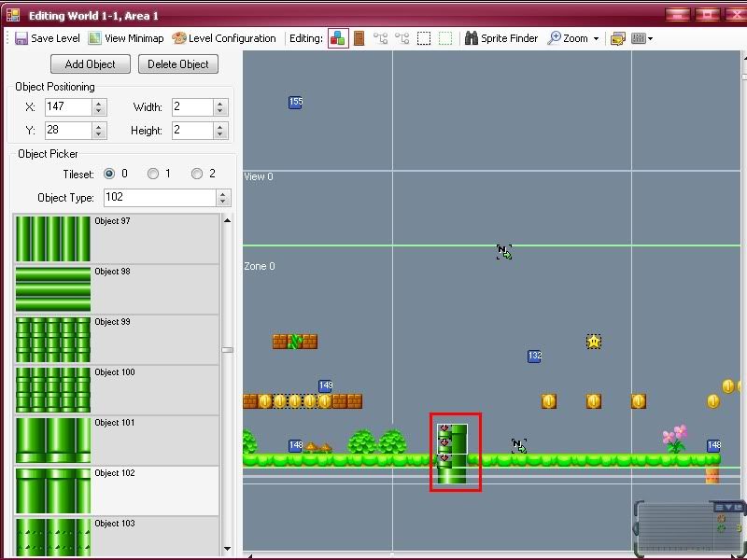Screen dimensions: 747x560
Task: Decrease the Y position with down arrow
Action: tap(99, 134)
